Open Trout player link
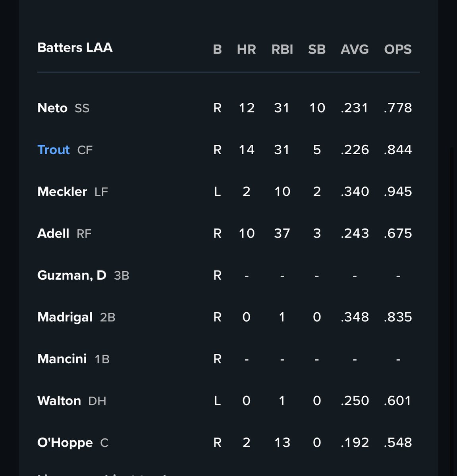The width and height of the screenshot is (457, 476). click(x=54, y=150)
